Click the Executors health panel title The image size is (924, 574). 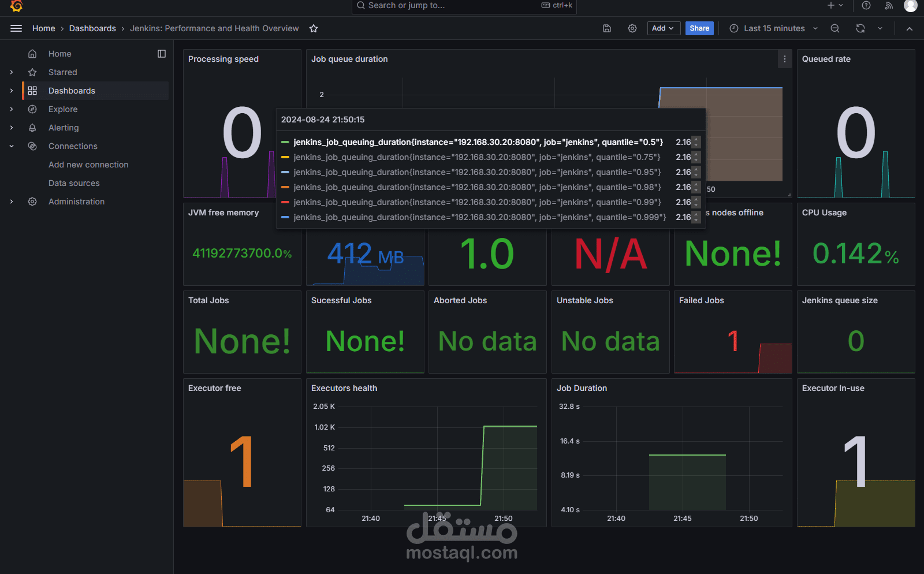point(344,388)
